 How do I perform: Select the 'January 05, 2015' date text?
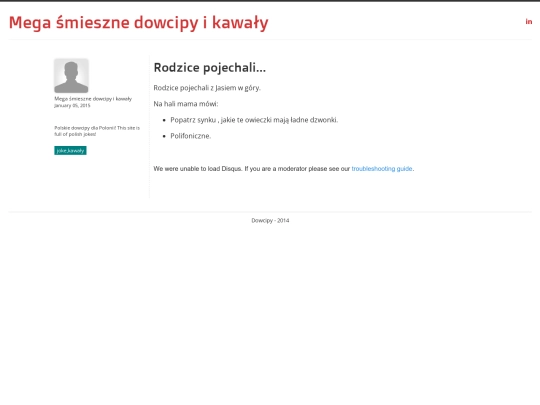coord(72,105)
